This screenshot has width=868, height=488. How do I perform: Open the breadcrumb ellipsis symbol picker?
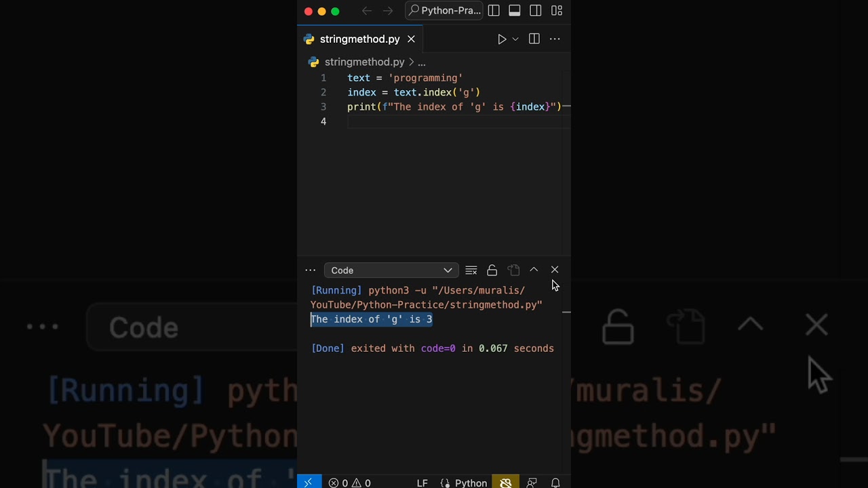point(421,62)
